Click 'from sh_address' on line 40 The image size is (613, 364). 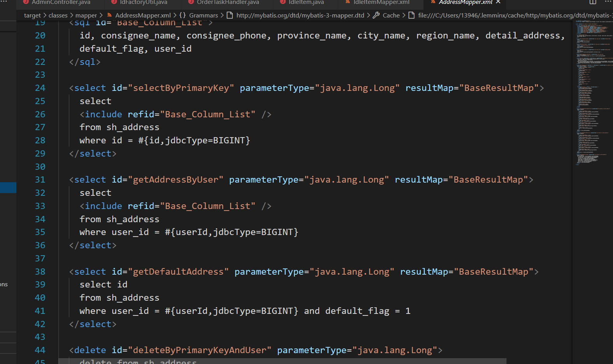pyautogui.click(x=119, y=298)
